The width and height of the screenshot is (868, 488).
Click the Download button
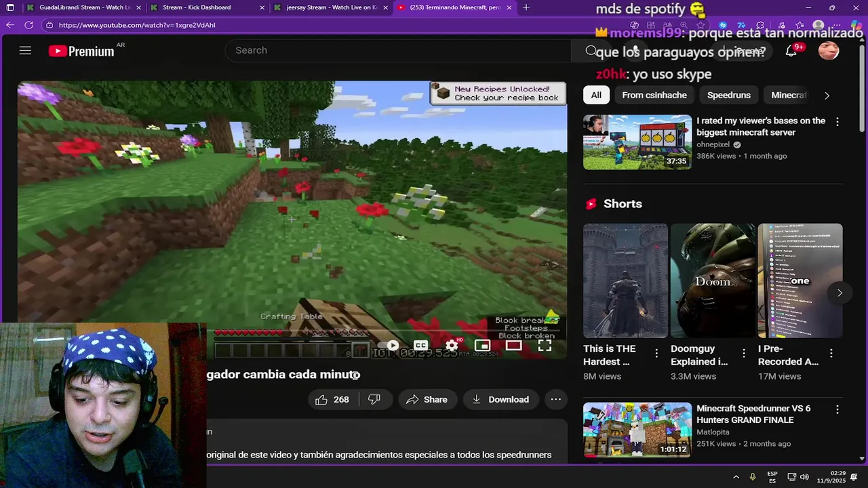[x=500, y=399]
